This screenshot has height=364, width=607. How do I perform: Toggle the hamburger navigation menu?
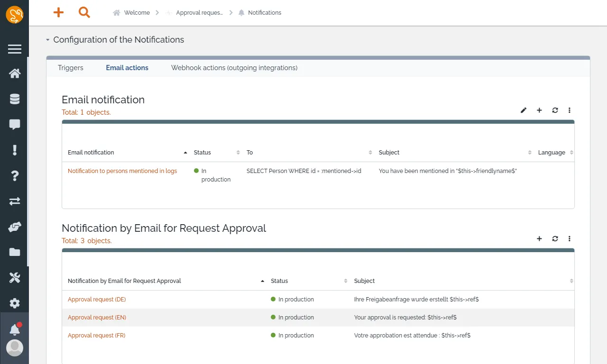[14, 49]
